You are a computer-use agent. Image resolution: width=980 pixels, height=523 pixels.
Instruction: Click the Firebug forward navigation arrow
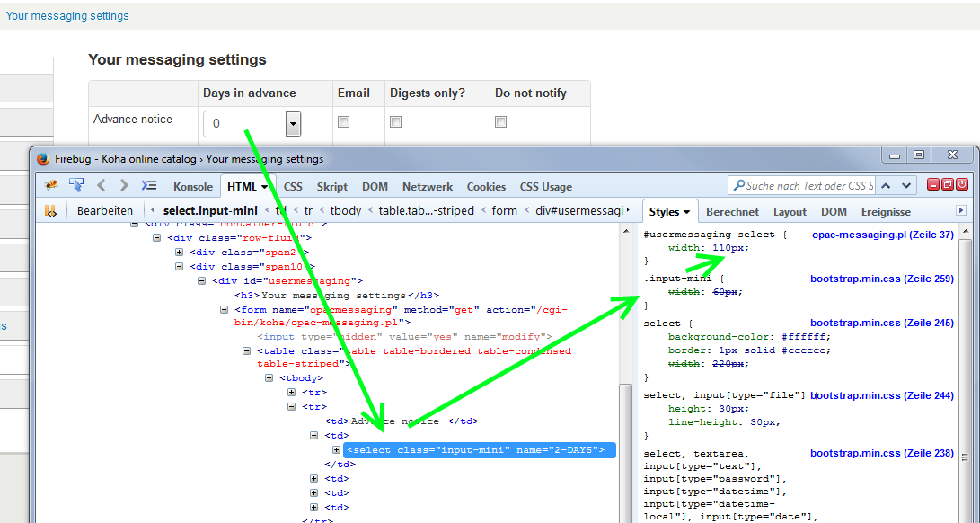click(x=124, y=186)
